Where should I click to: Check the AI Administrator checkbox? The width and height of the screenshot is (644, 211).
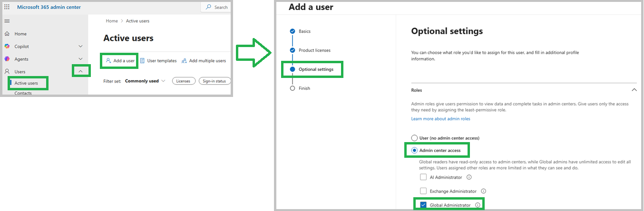tap(423, 177)
